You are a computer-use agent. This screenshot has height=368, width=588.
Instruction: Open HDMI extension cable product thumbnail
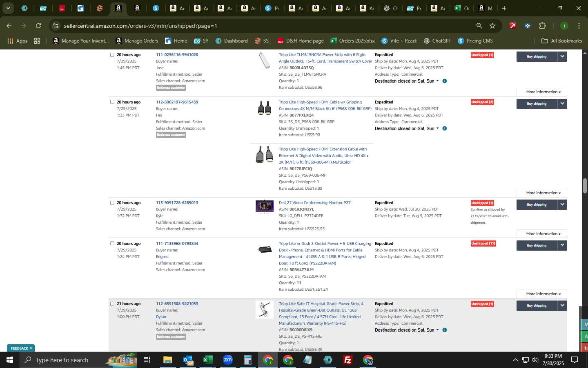pyautogui.click(x=265, y=155)
